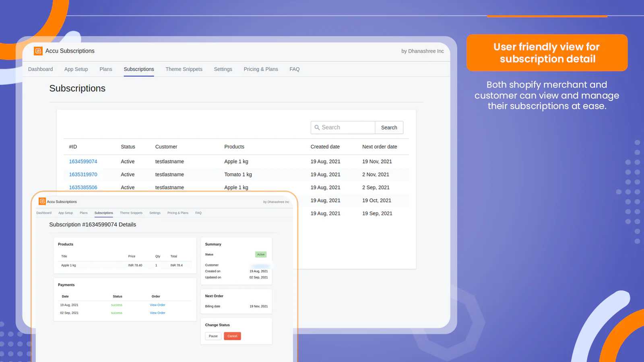Switch to the Plans tab in the main window
This screenshot has width=644, height=362.
106,69
